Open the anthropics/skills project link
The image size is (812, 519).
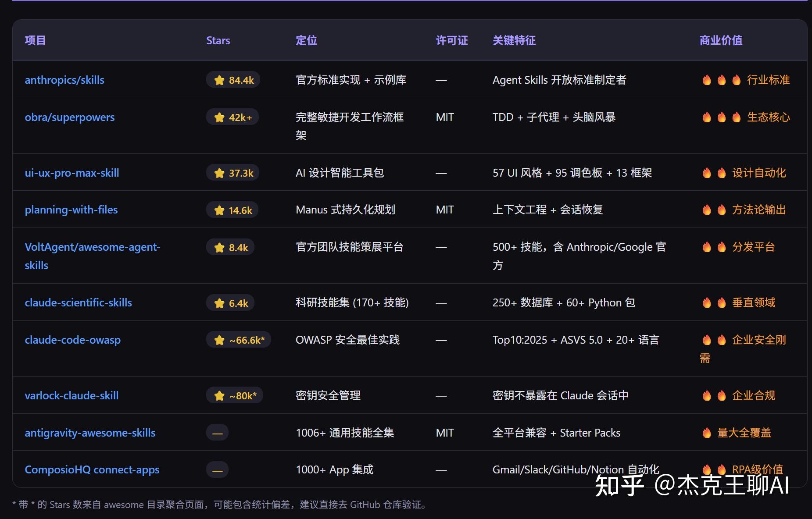tap(64, 80)
